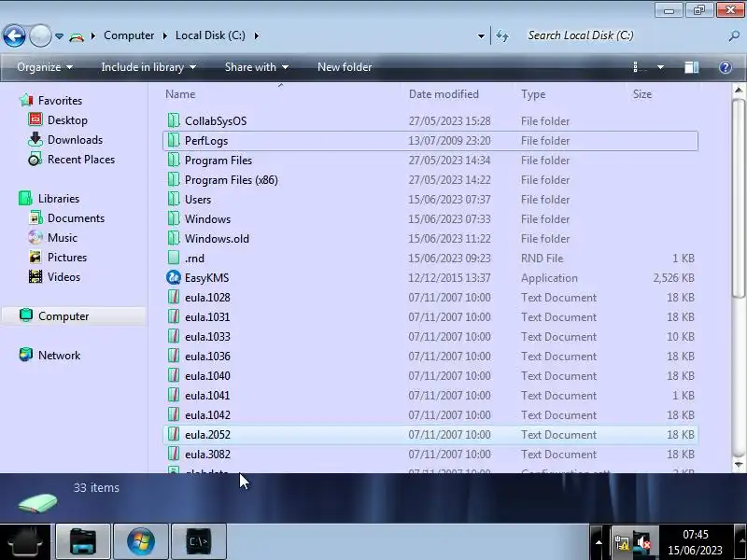Screen dimensions: 747x560
Task: Select the Program Files folder icon
Action: point(174,160)
